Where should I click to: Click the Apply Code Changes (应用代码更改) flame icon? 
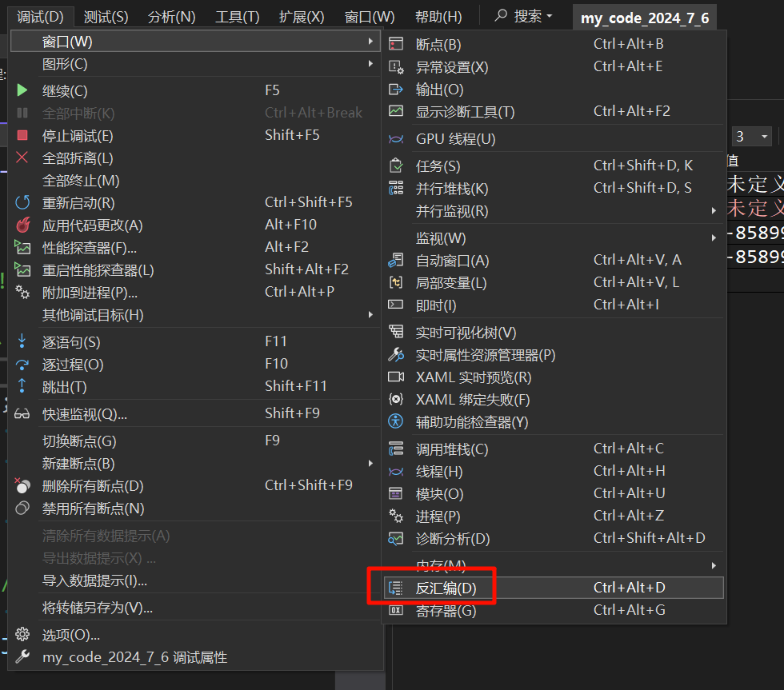pyautogui.click(x=22, y=225)
